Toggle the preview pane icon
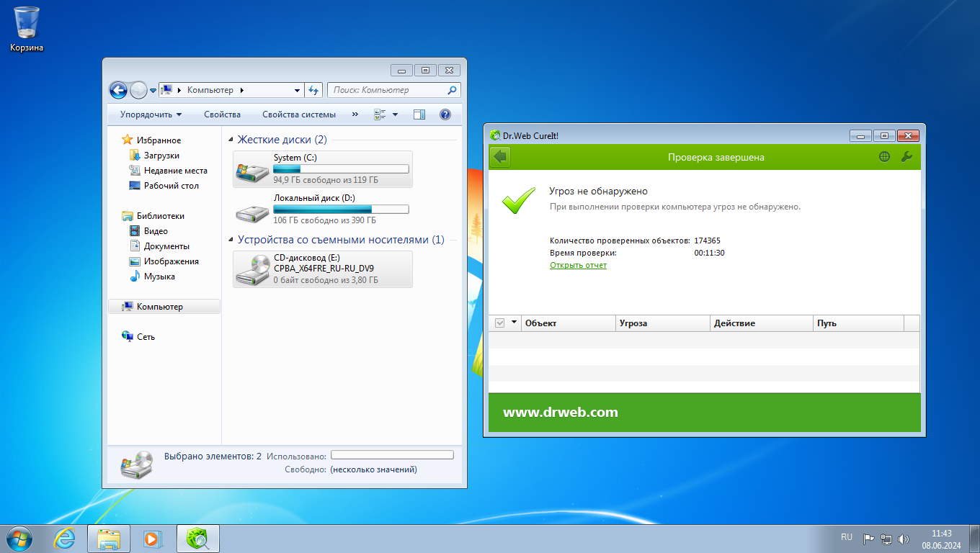This screenshot has height=553, width=980. (419, 114)
